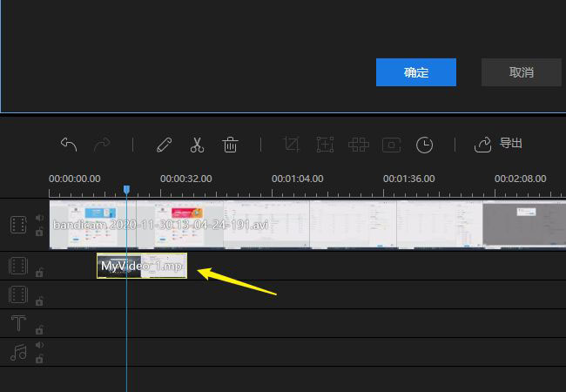Click ruler at 00:02:08.00
The width and height of the screenshot is (566, 392).
[x=520, y=179]
